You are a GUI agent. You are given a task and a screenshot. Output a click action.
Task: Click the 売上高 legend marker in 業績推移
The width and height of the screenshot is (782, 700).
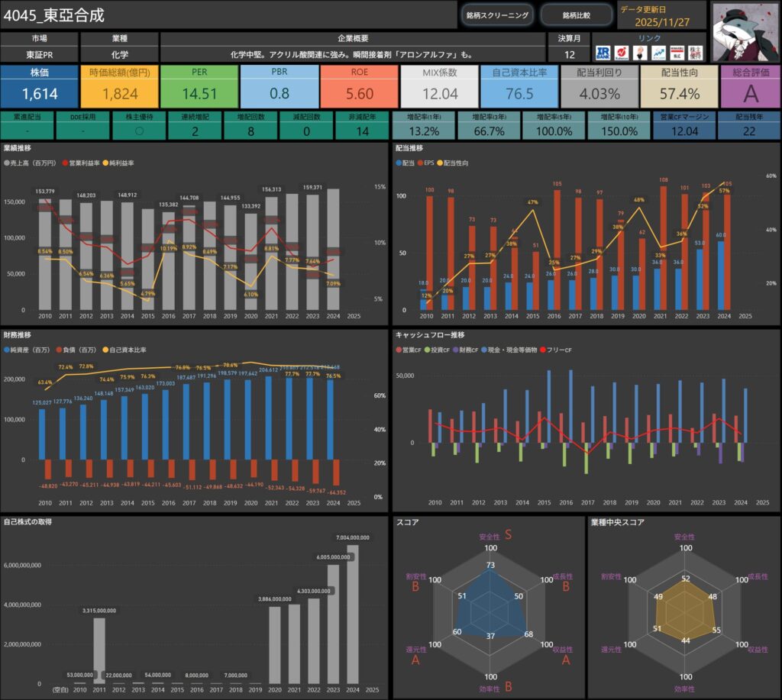tap(8, 163)
